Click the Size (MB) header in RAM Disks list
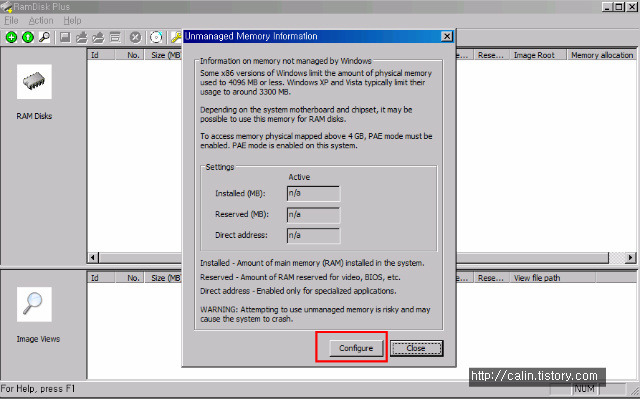 pyautogui.click(x=163, y=55)
